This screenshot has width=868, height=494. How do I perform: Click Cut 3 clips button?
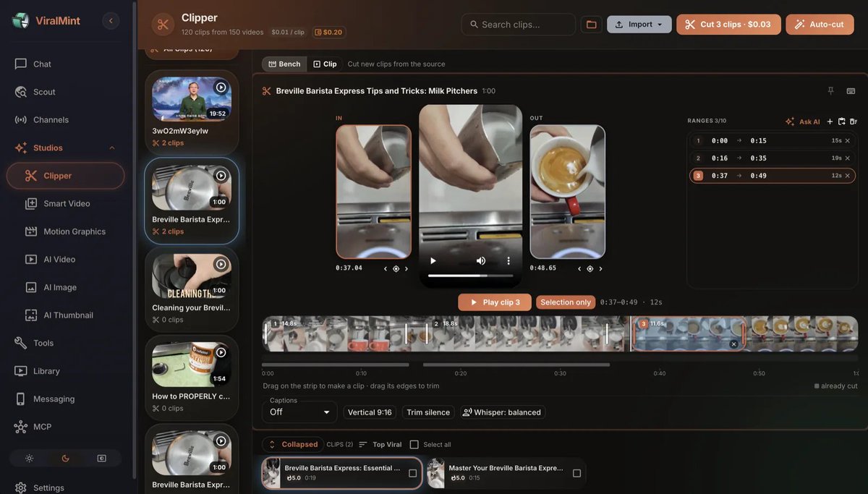728,25
